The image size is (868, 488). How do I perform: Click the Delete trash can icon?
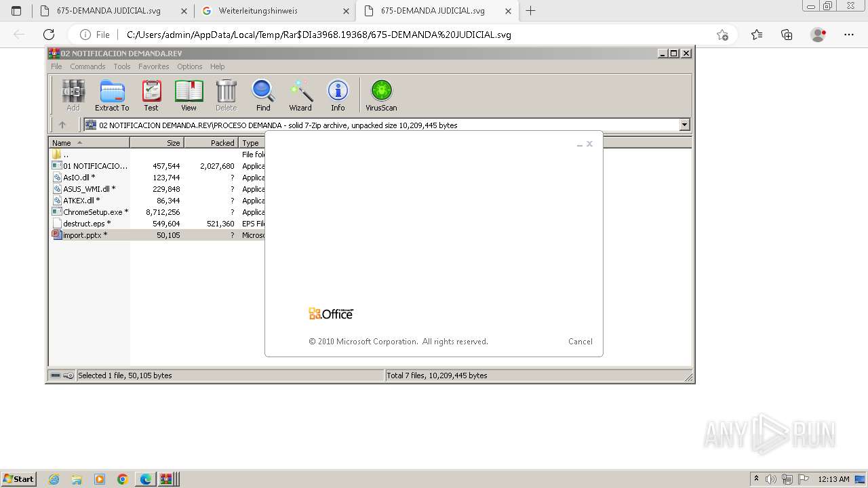pyautogui.click(x=226, y=95)
